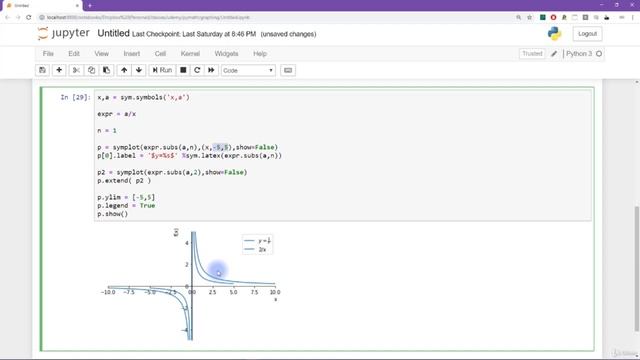640x360 pixels.
Task: Open a new browser tab
Action: point(90,5)
